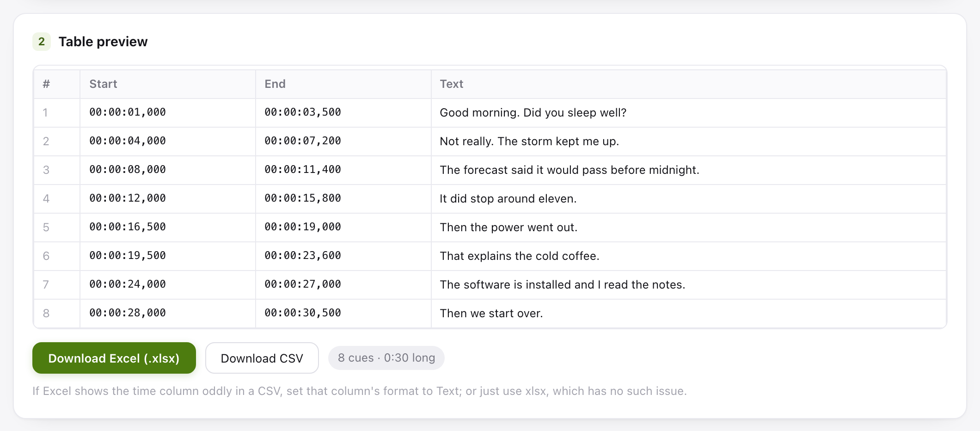The image size is (980, 431).
Task: Click the '8 cues · 0:30 long' badge
Action: (x=386, y=358)
